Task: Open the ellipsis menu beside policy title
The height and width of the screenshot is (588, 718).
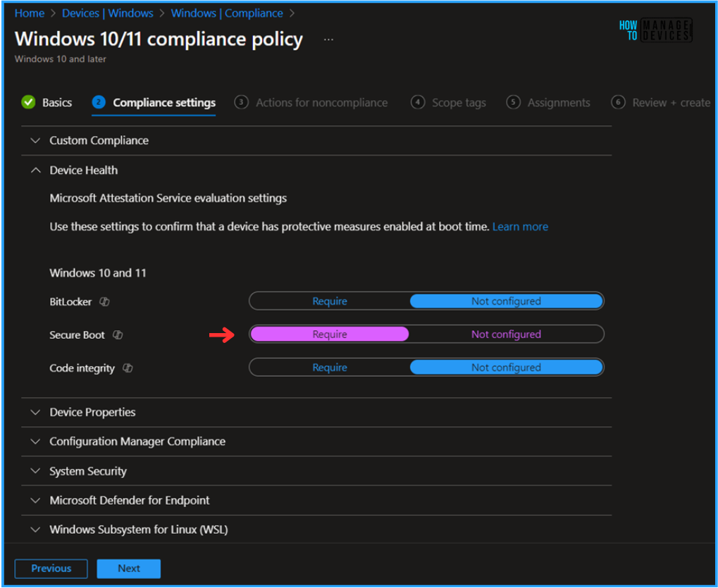Action: click(328, 40)
